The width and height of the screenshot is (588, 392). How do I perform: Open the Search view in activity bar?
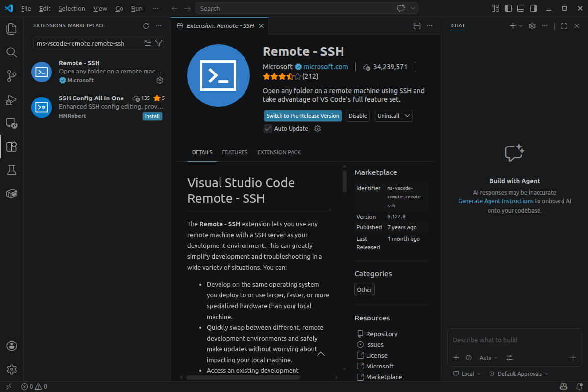point(11,52)
